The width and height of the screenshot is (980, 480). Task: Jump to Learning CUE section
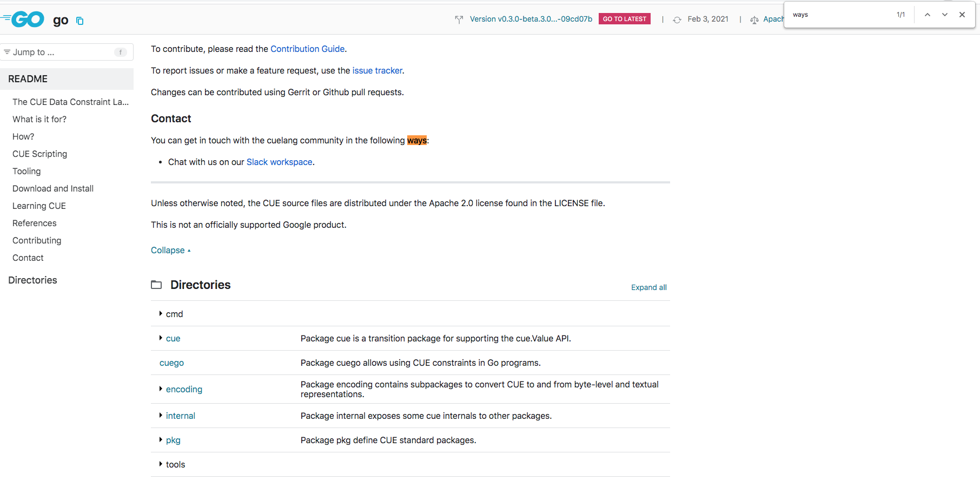click(x=39, y=206)
